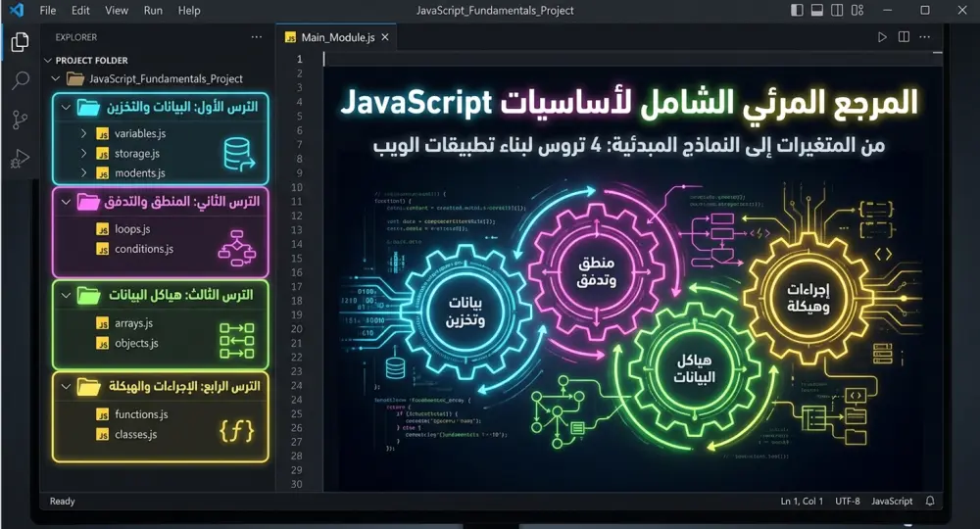Click the yellow folder icon of lesson four

click(88, 387)
